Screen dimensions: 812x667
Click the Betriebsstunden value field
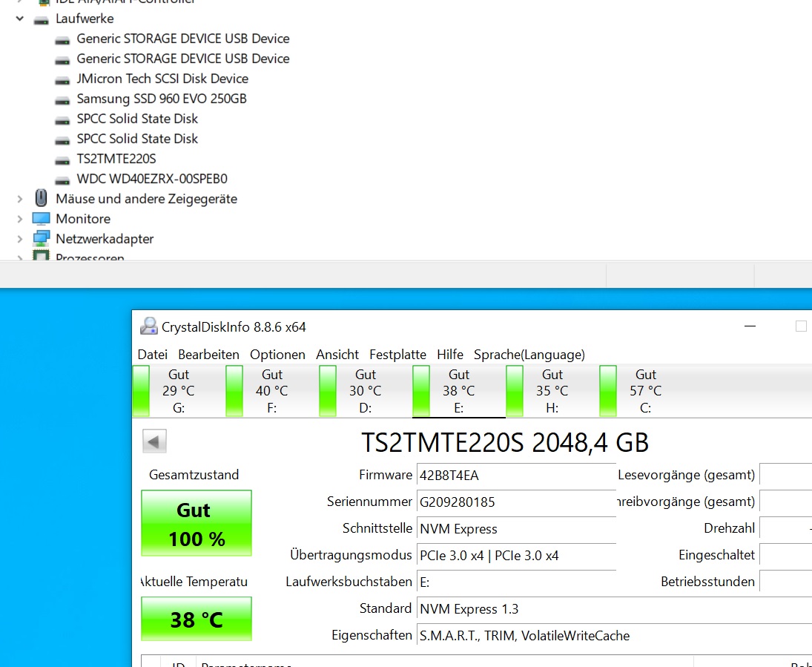point(785,582)
